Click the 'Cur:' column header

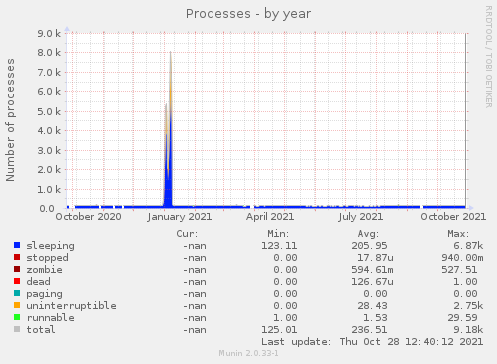(187, 234)
